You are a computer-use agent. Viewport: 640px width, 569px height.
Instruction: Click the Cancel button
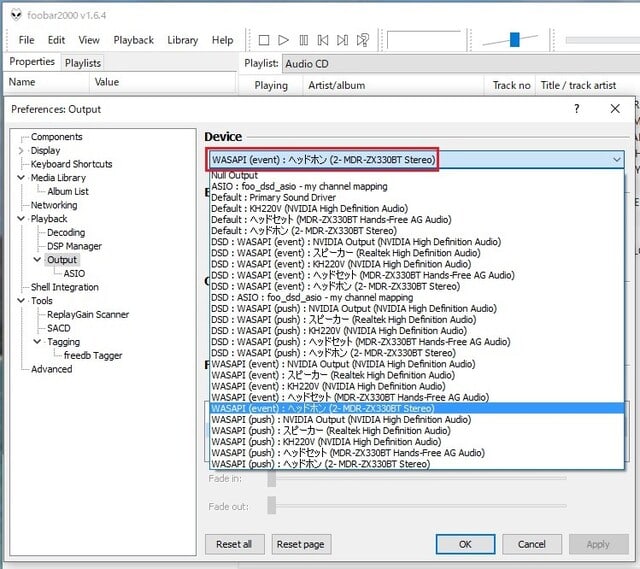531,544
